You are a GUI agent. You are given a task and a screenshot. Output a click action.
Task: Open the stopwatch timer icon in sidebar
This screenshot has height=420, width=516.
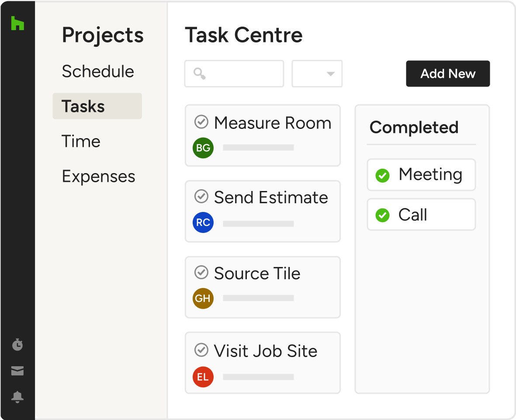[x=17, y=345]
